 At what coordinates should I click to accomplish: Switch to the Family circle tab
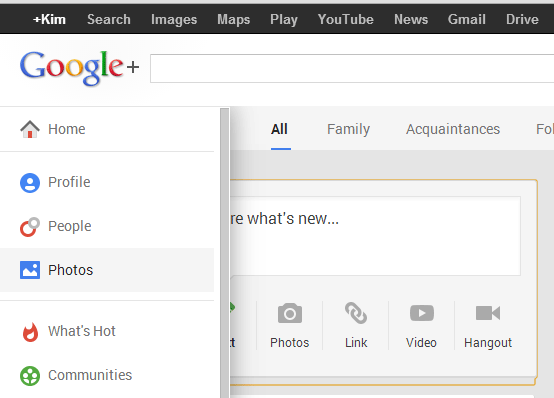tap(348, 129)
